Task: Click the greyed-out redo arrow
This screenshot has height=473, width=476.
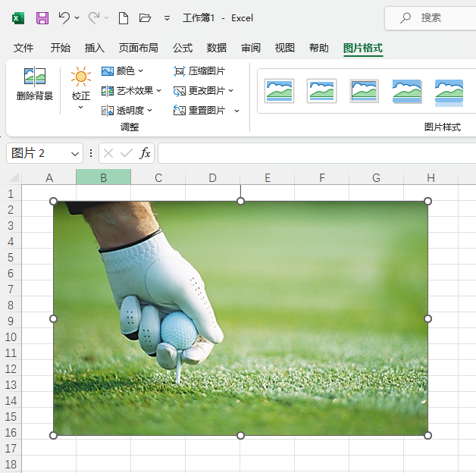Action: pos(94,18)
